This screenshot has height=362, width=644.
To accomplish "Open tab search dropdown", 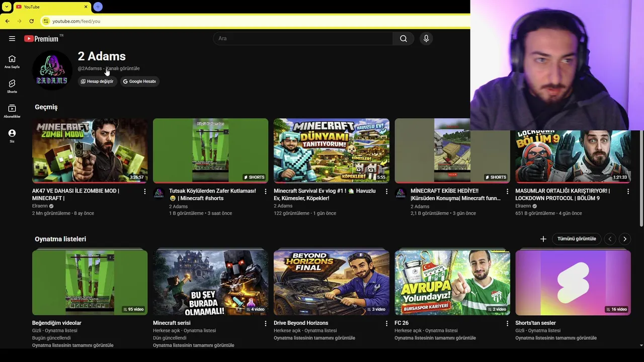I will pos(7,7).
